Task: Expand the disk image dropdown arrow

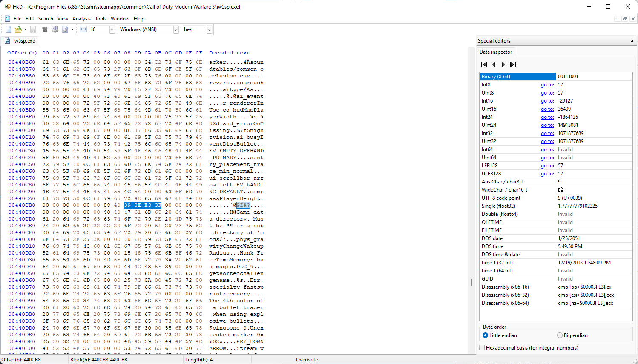Action: click(72, 29)
